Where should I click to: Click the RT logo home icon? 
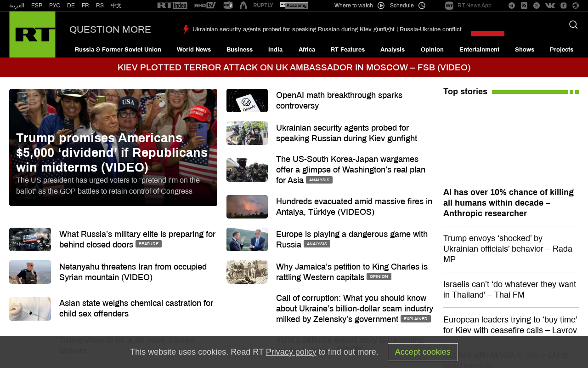tap(32, 34)
